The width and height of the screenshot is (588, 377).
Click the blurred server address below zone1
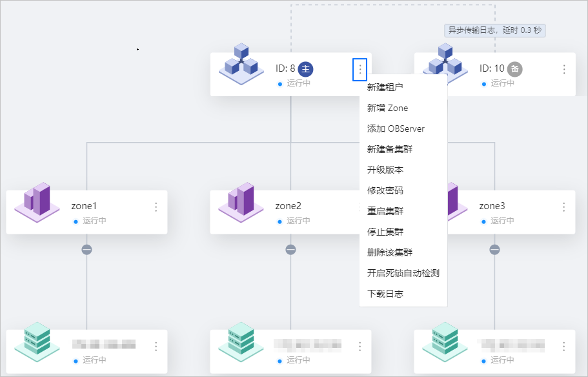(104, 344)
